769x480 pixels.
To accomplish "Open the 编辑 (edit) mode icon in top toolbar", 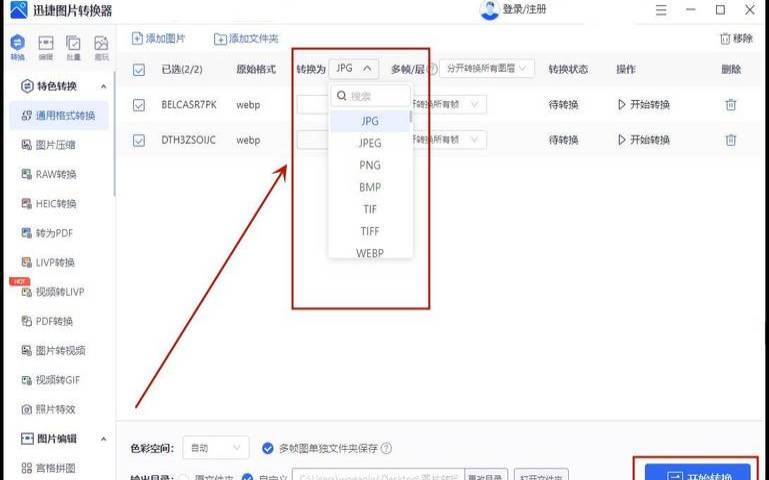I will [x=46, y=45].
